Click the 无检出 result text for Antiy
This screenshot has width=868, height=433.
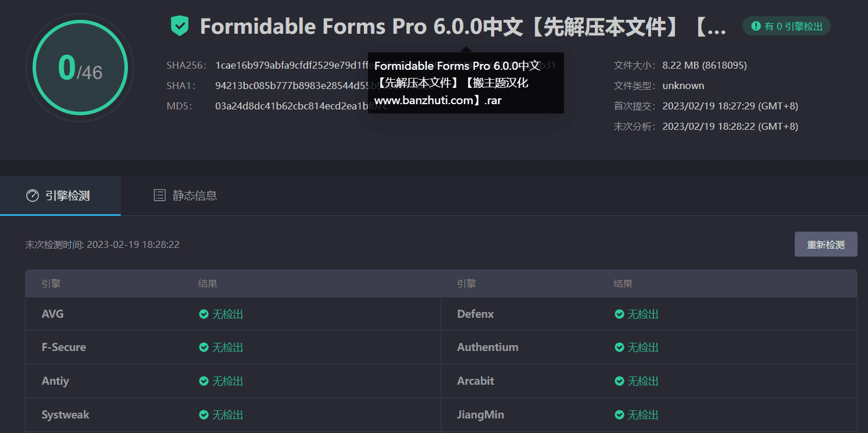[227, 381]
